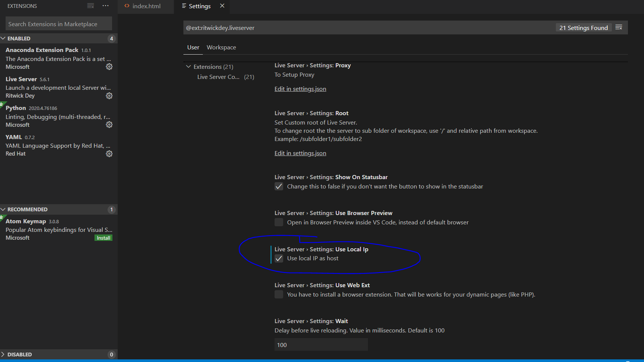Open Live Server extension details

[59, 87]
